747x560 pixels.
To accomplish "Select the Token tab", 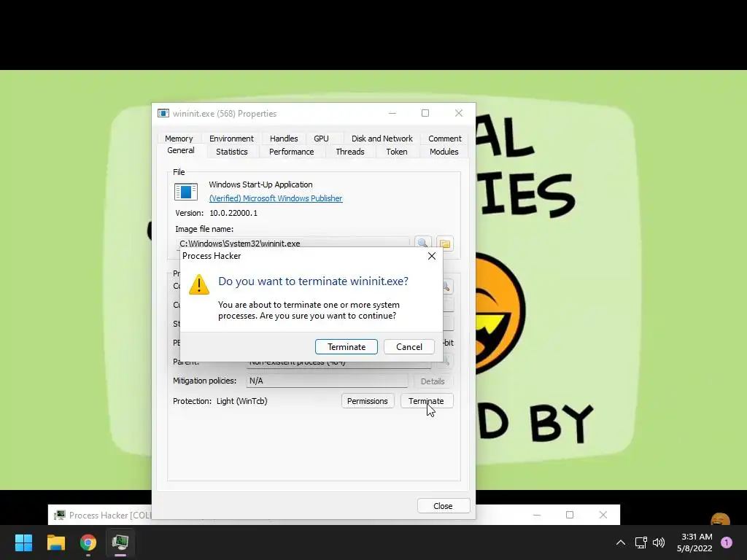I will click(397, 152).
